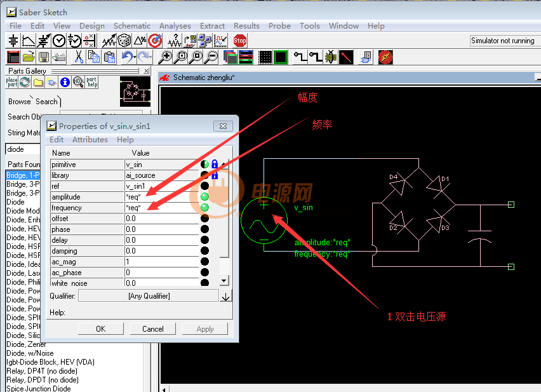The height and width of the screenshot is (392, 541).
Task: Open sensitivity delta-percent analysis icon
Action: click(140, 41)
